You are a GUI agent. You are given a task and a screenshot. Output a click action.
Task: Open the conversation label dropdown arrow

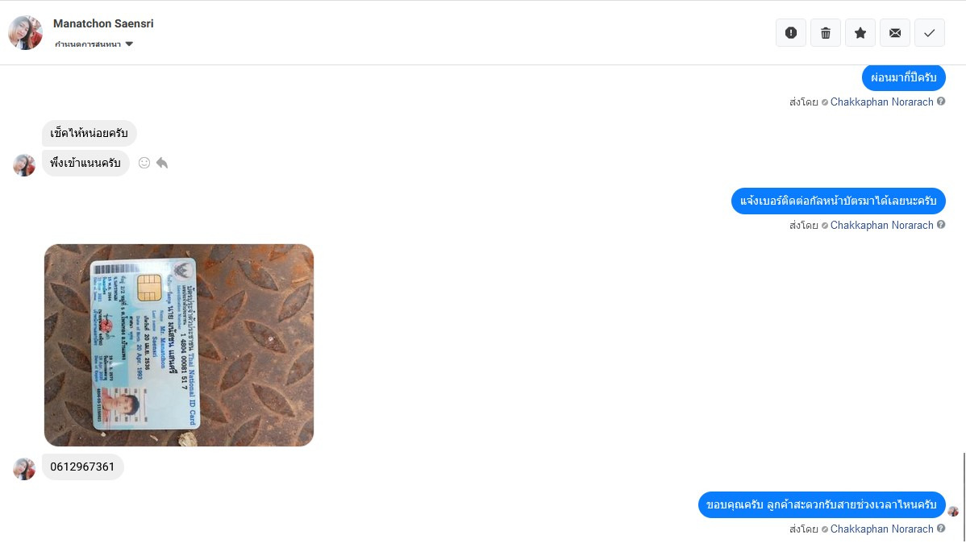tap(129, 44)
